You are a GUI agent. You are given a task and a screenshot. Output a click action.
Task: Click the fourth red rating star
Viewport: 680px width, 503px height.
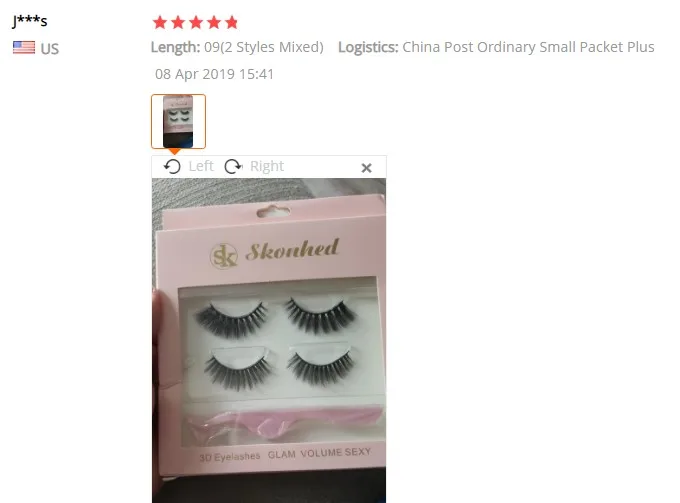pyautogui.click(x=214, y=22)
